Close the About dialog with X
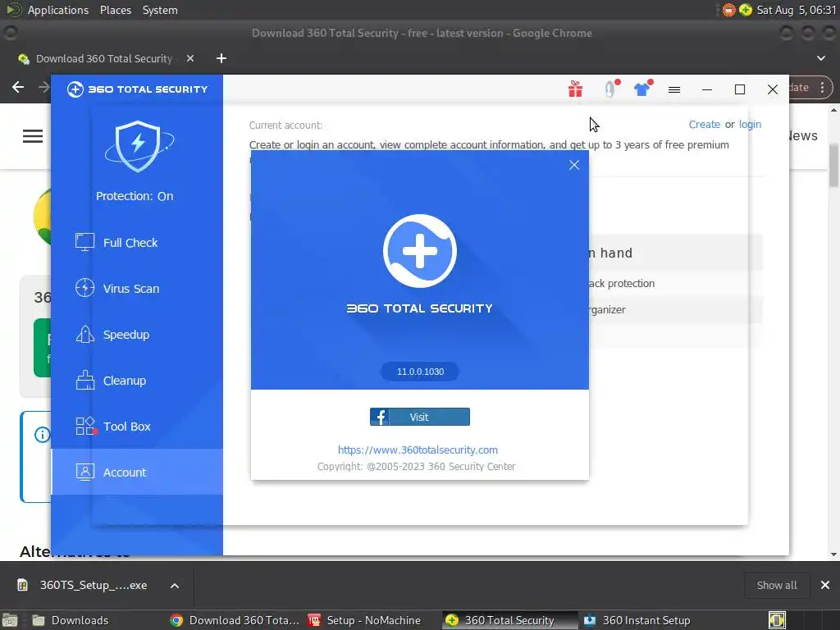The image size is (840, 630). [x=574, y=165]
